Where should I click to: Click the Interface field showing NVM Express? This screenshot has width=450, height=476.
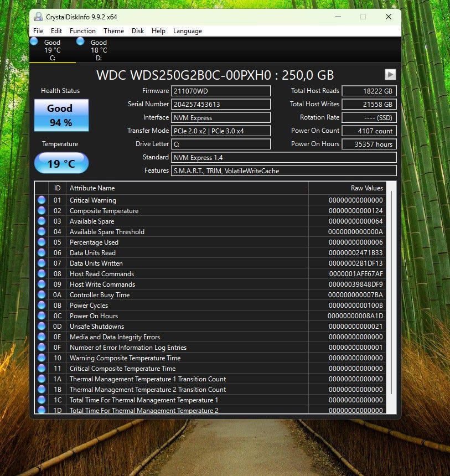point(221,117)
